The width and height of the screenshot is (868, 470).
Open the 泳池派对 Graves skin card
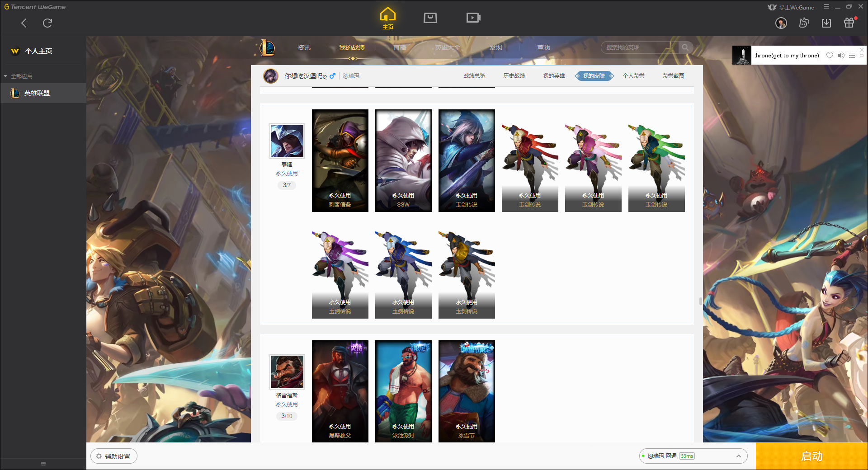point(403,391)
